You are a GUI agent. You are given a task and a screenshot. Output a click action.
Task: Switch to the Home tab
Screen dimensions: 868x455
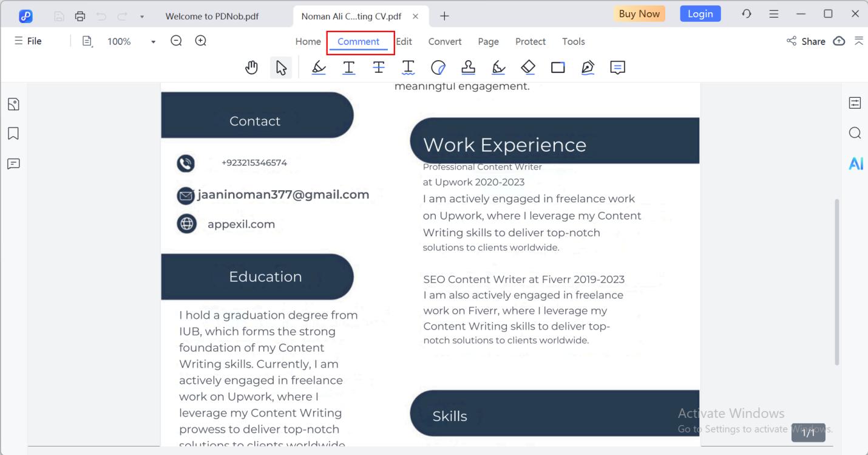308,41
